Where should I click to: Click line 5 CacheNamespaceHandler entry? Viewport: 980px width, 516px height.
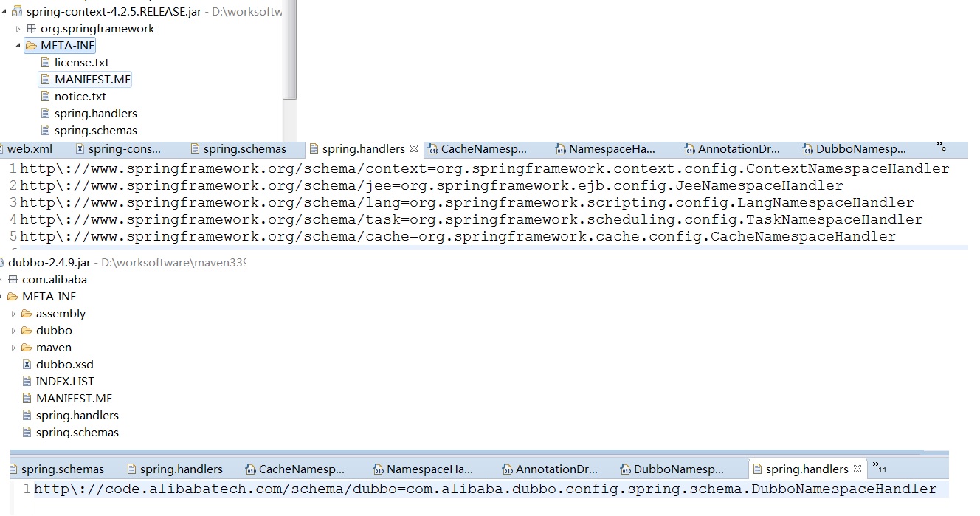click(458, 236)
